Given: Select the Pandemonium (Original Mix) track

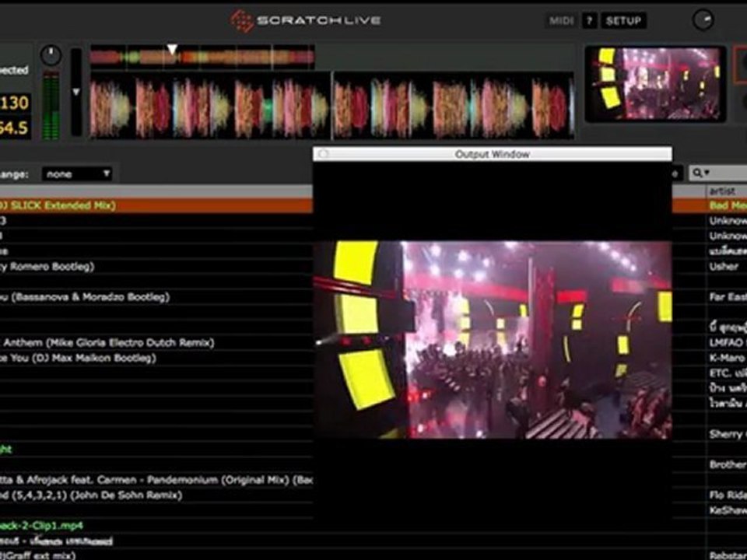Looking at the screenshot, I should pyautogui.click(x=156, y=480).
